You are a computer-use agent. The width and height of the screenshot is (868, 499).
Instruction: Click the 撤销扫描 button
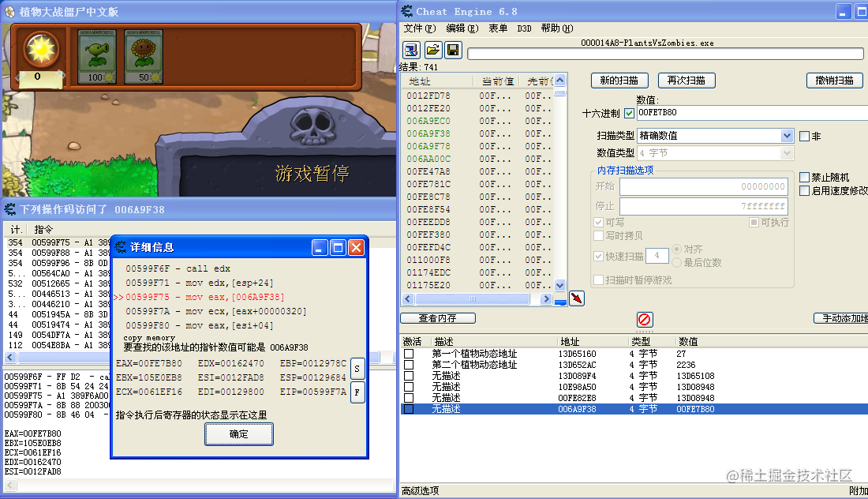835,81
